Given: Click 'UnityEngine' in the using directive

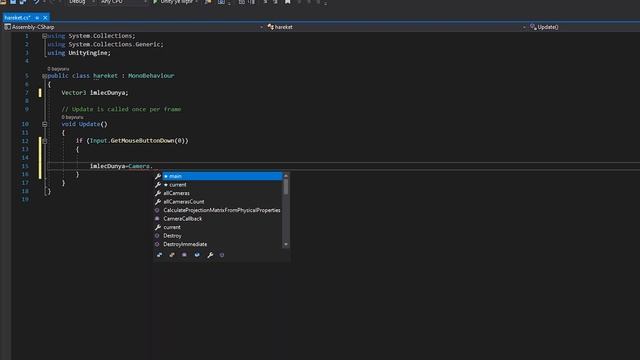Looking at the screenshot, I should point(88,53).
